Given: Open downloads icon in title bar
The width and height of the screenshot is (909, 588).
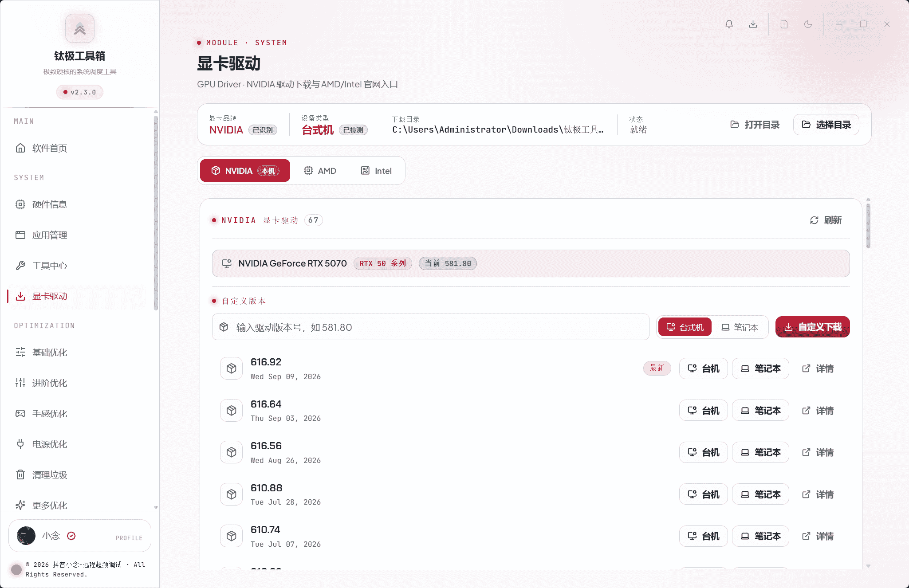Looking at the screenshot, I should pos(753,24).
